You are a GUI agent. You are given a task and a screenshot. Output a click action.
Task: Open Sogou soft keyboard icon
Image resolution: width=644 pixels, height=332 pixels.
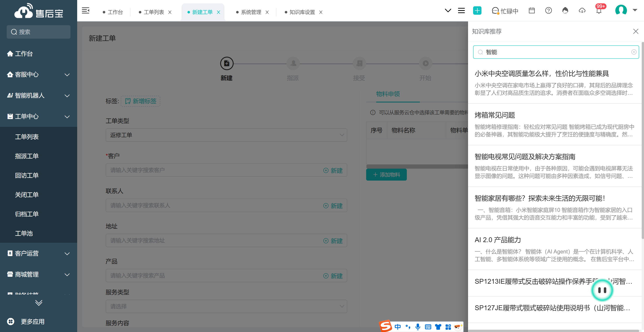(428, 327)
